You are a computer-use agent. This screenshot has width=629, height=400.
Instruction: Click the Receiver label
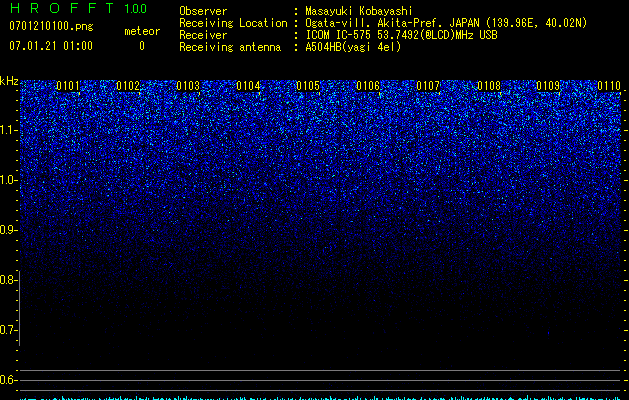pos(203,35)
